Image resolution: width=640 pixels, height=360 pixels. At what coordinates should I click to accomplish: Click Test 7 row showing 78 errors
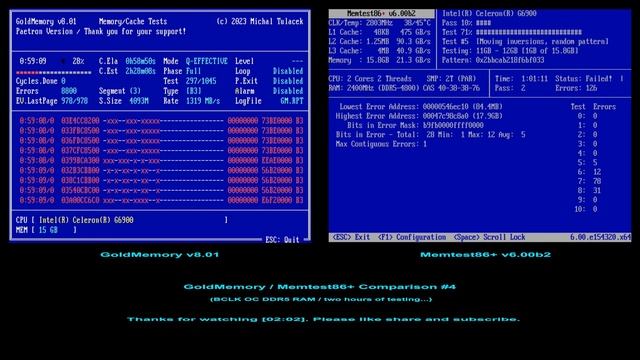pyautogui.click(x=589, y=181)
